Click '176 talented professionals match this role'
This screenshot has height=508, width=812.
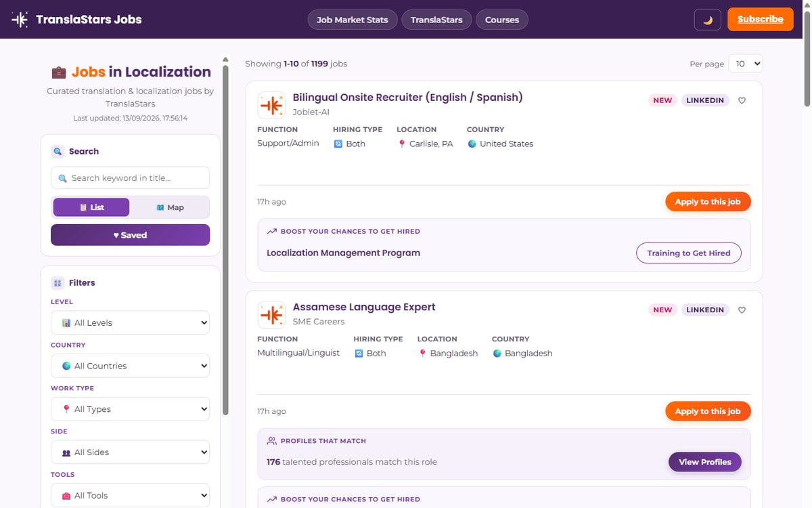pyautogui.click(x=352, y=462)
